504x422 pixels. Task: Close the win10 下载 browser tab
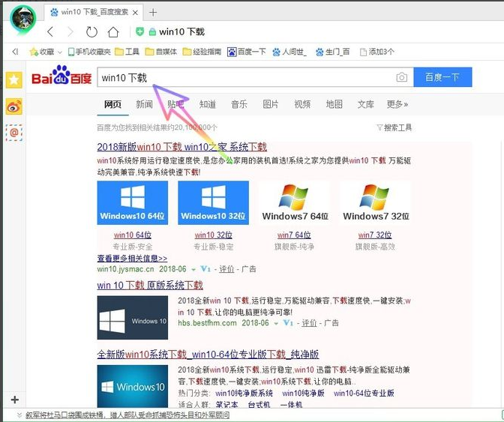136,12
